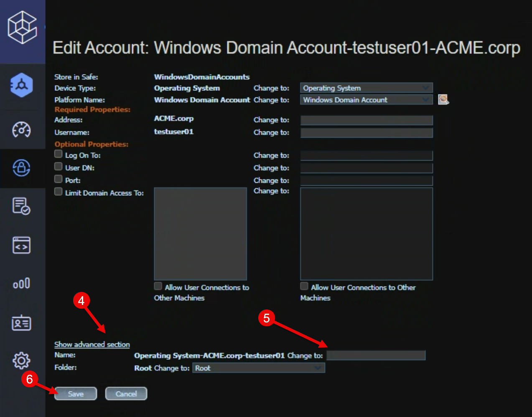Click the Optional Properties heading
This screenshot has width=532, height=417.
coord(92,144)
